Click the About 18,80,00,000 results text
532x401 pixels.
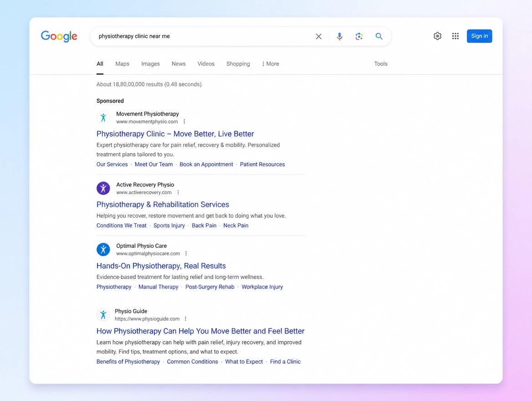coord(149,84)
